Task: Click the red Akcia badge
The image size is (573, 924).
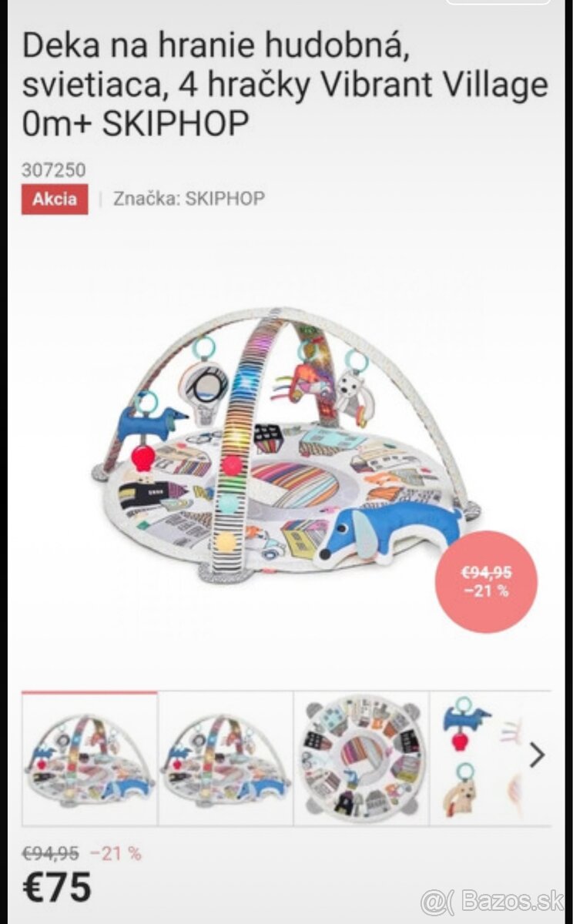Action: coord(55,199)
